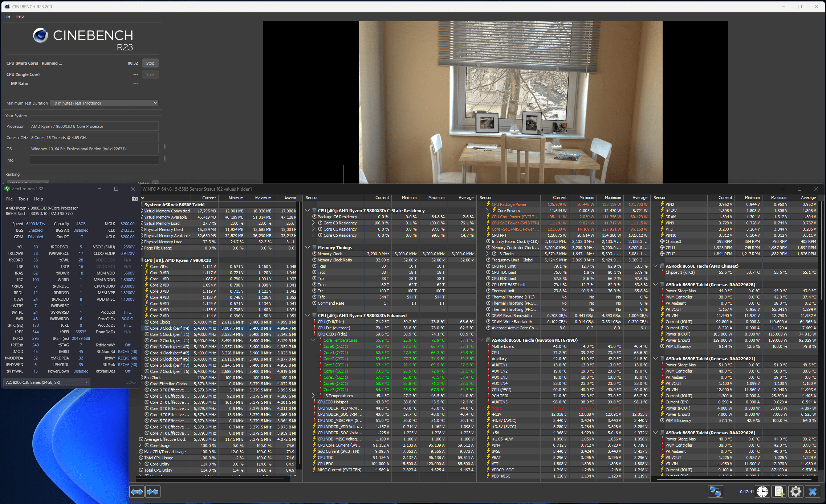
Task: Click the lightning icon beside CPU Package Power
Action: [x=488, y=204]
